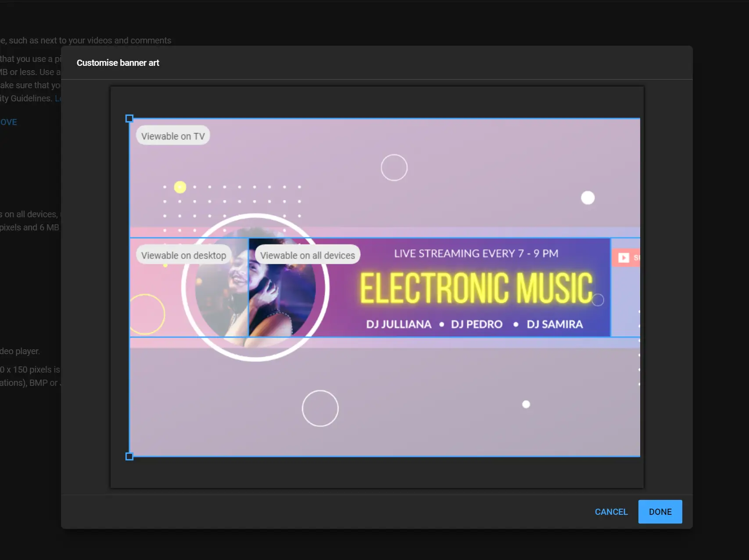
Task: Click the 'DJ SAMIRA' text on banner
Action: tap(555, 324)
